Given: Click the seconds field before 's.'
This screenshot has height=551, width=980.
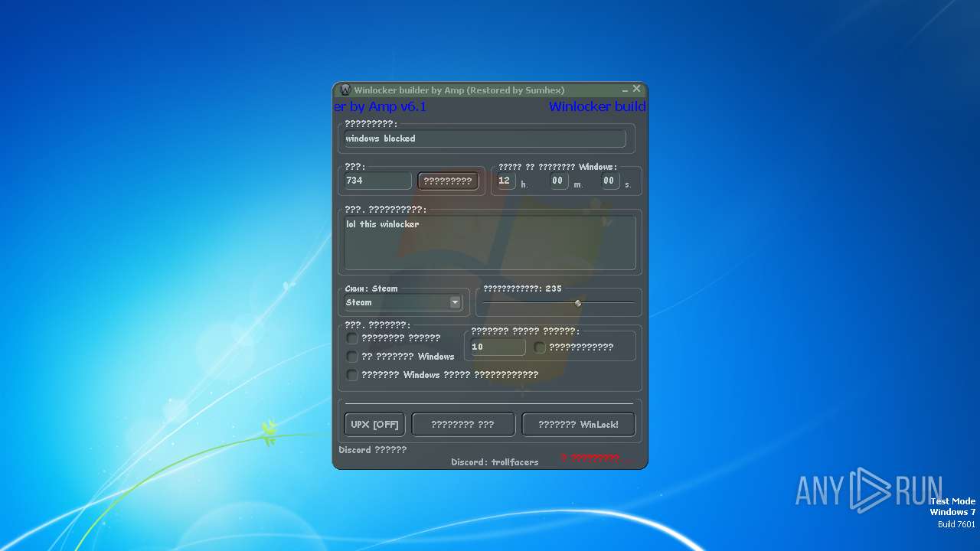Looking at the screenshot, I should (609, 181).
